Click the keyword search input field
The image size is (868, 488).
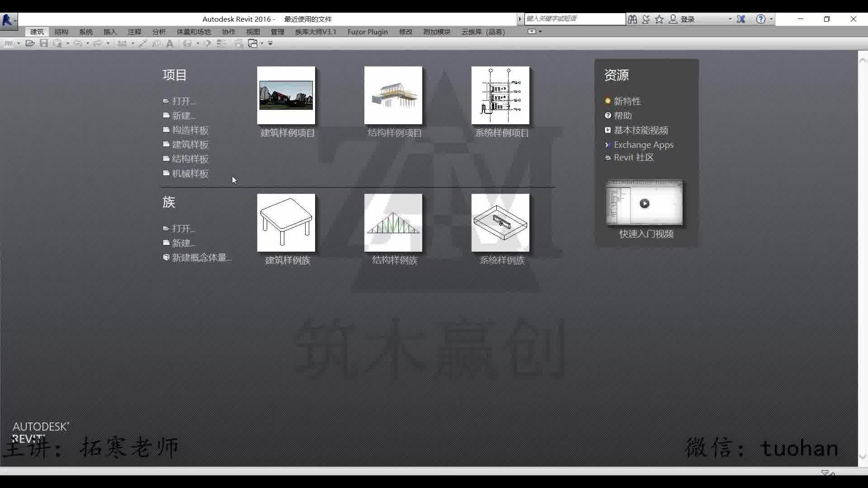tap(574, 19)
